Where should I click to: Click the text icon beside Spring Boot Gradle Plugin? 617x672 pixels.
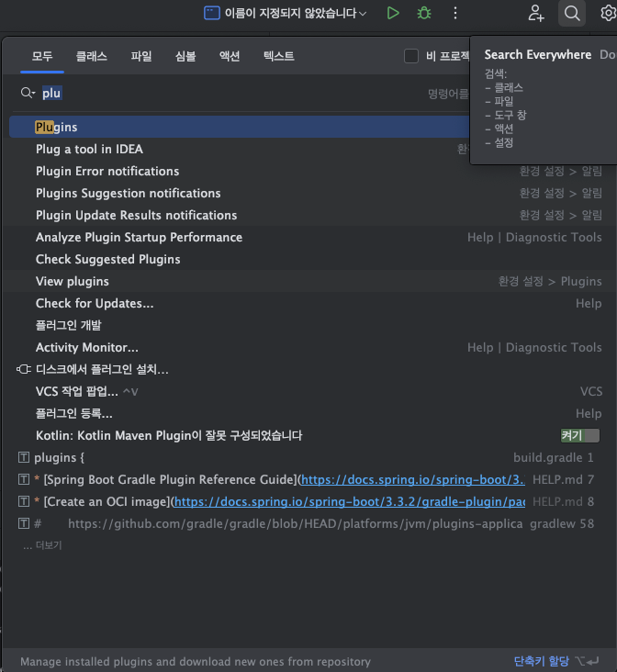tap(24, 479)
